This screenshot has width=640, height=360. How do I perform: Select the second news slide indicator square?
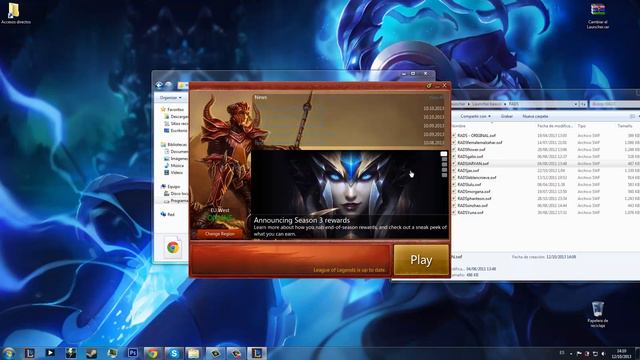[444, 159]
